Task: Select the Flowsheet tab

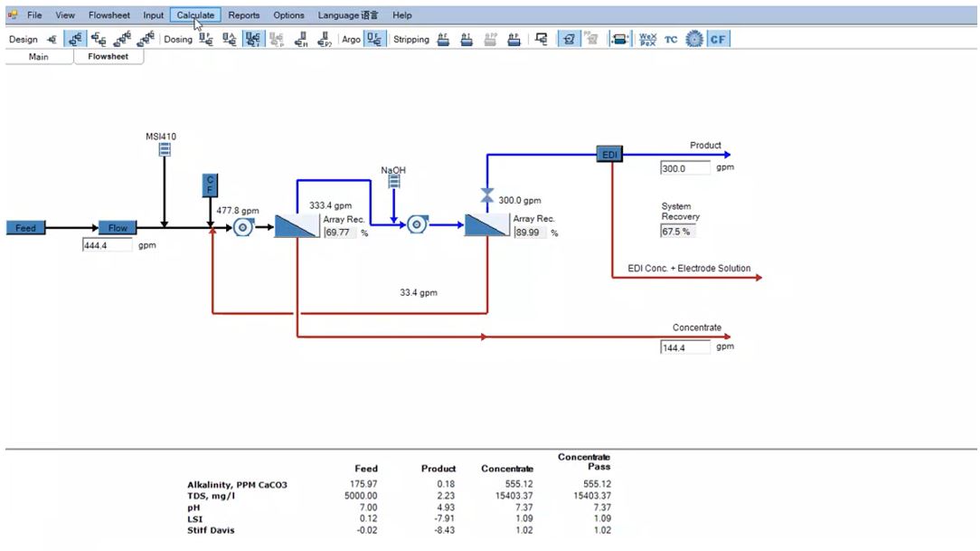Action: coord(108,57)
